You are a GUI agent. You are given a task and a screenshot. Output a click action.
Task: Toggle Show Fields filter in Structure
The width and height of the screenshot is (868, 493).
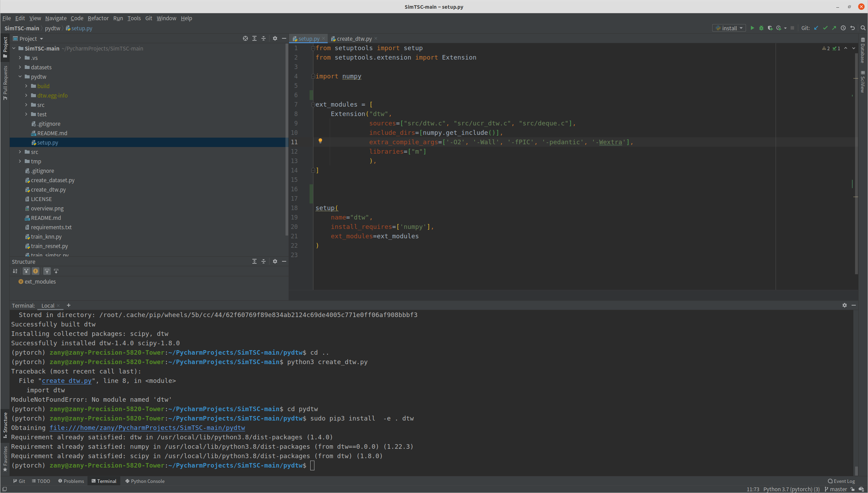[36, 271]
